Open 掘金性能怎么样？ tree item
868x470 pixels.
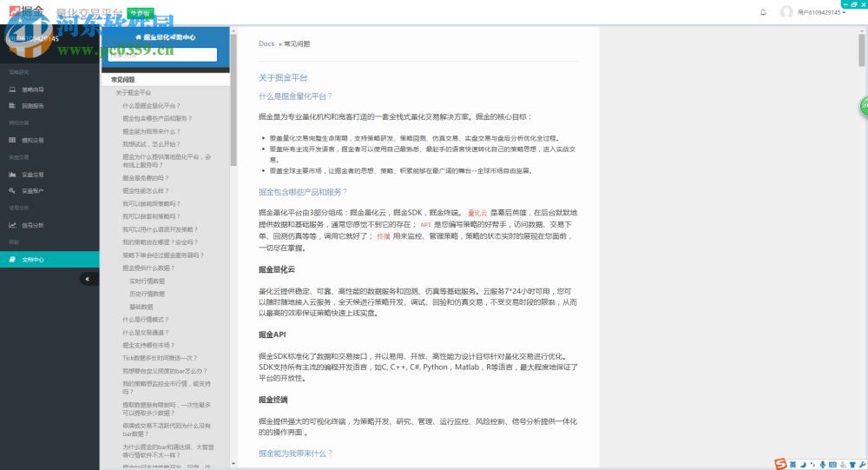(x=145, y=190)
